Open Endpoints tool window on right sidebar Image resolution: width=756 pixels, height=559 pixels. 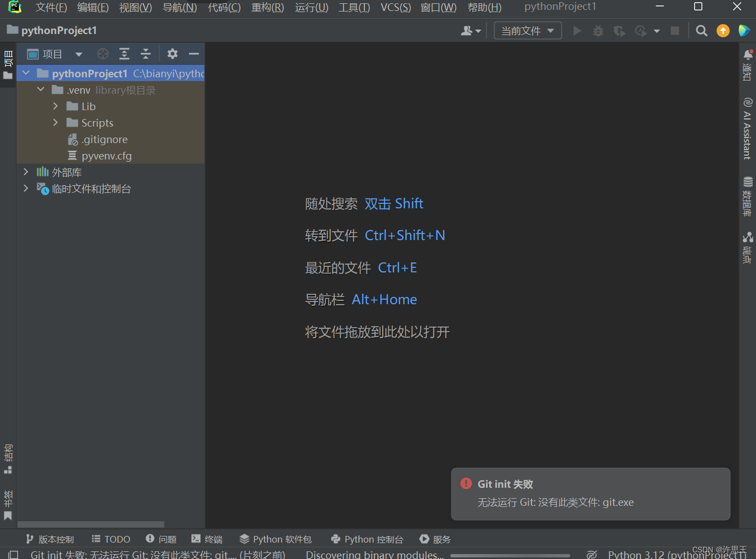click(x=748, y=248)
